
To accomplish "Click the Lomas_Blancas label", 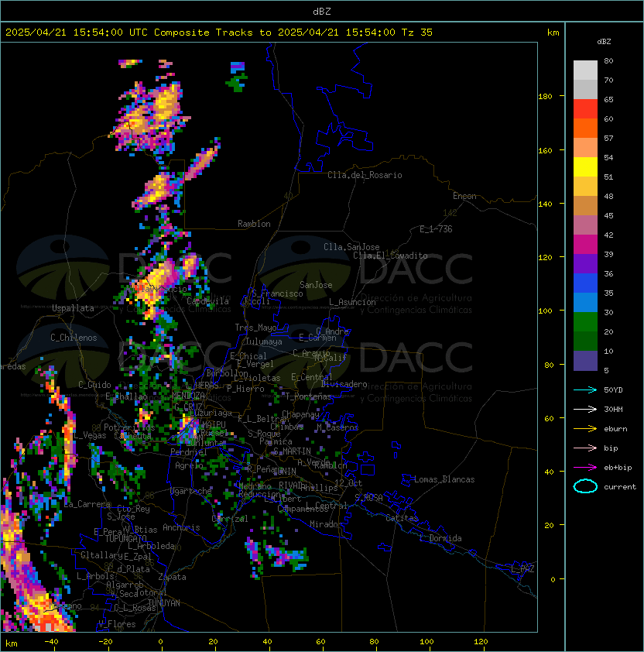I will (x=444, y=479).
